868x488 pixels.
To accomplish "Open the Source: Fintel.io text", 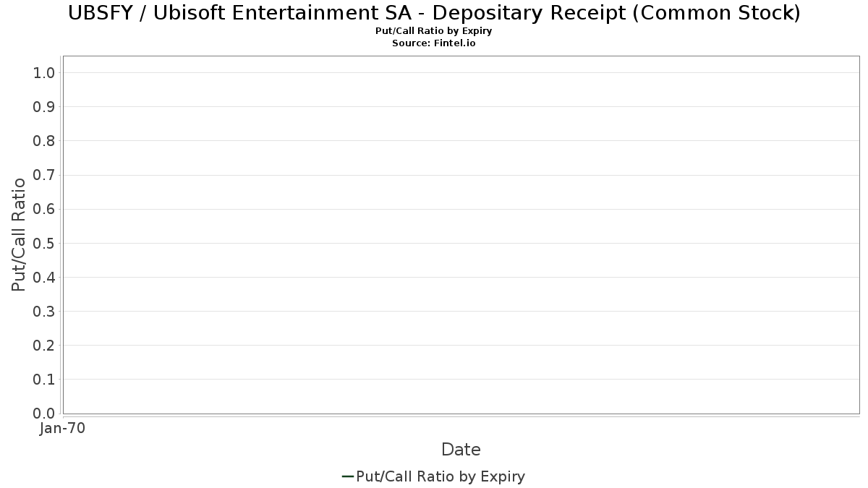I will pyautogui.click(x=434, y=43).
